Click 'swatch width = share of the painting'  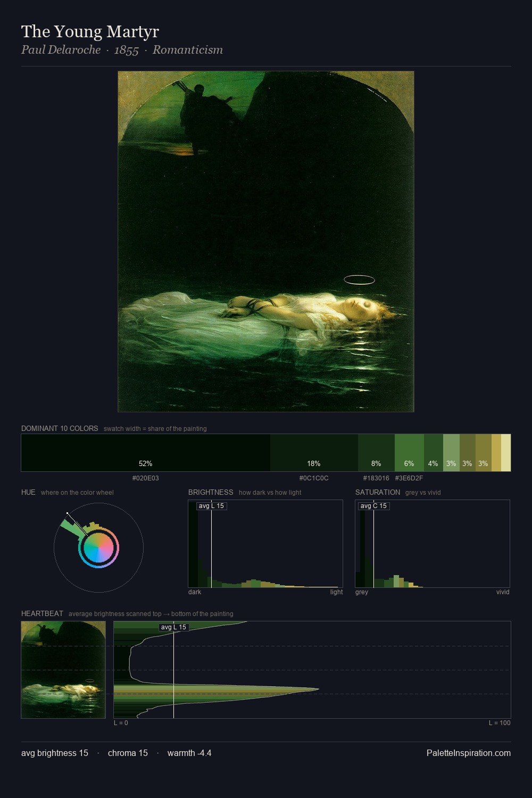(155, 429)
